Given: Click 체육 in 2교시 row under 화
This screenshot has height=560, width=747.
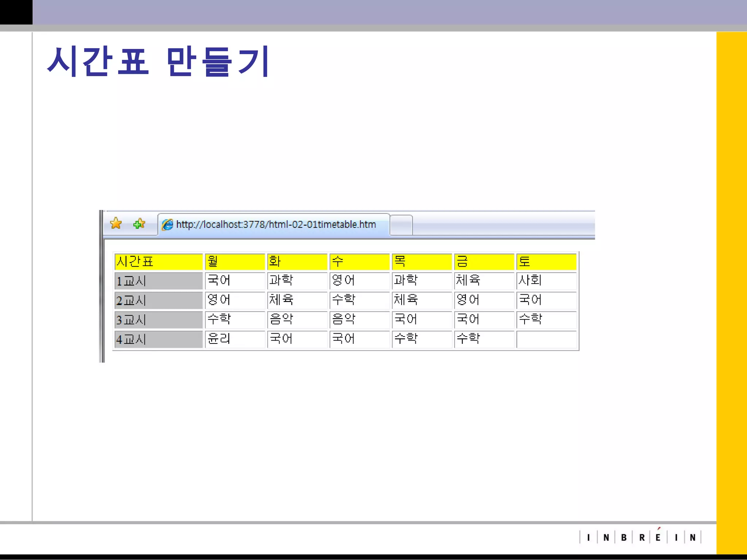Looking at the screenshot, I should pyautogui.click(x=297, y=300).
